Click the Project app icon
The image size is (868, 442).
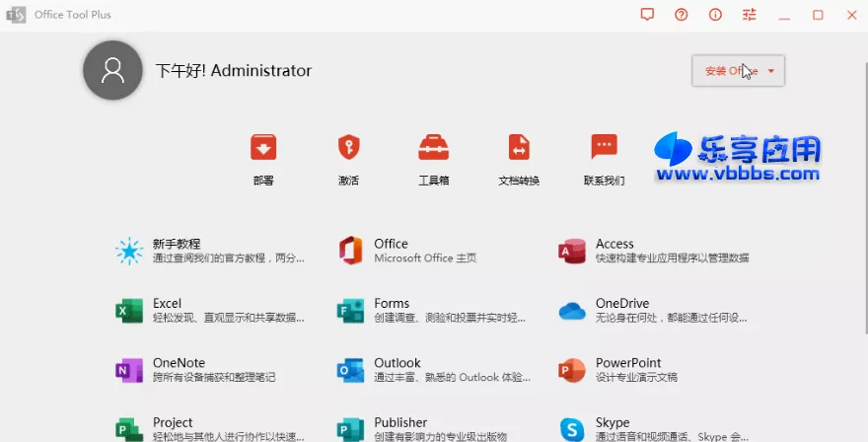click(x=129, y=430)
